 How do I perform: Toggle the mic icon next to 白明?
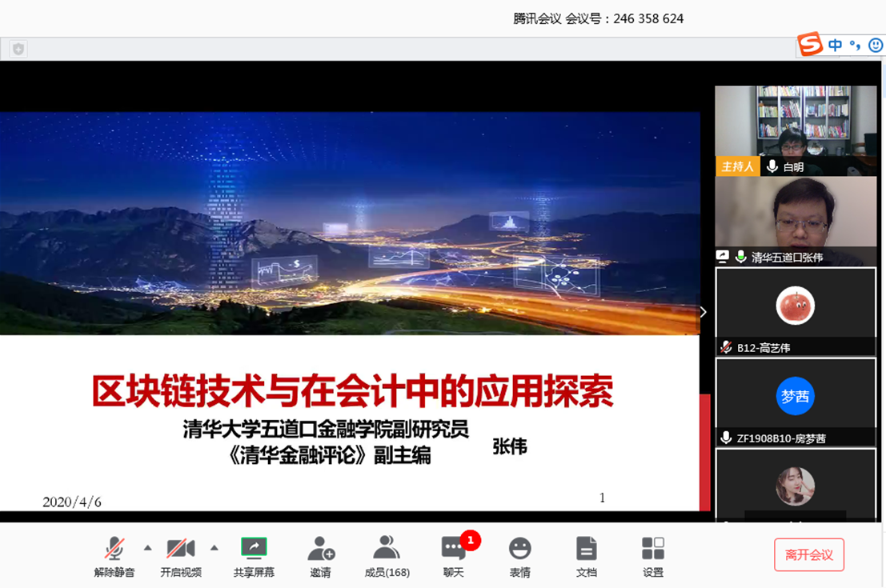771,166
